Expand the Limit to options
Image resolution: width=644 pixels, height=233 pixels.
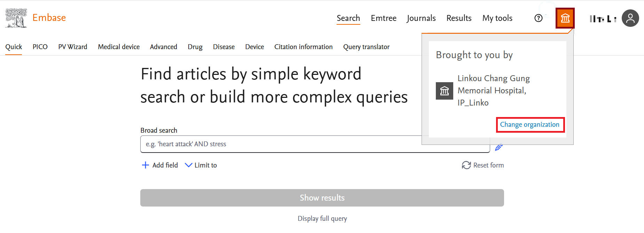pos(201,165)
